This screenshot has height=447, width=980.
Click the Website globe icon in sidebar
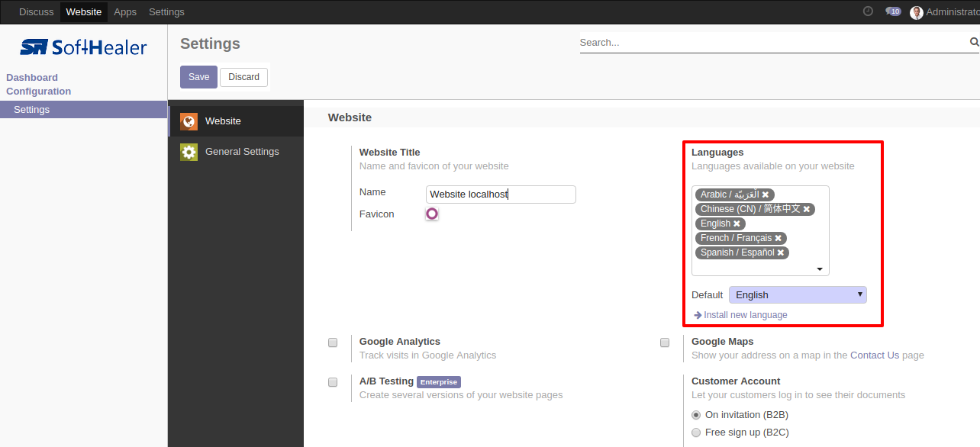[x=189, y=121]
